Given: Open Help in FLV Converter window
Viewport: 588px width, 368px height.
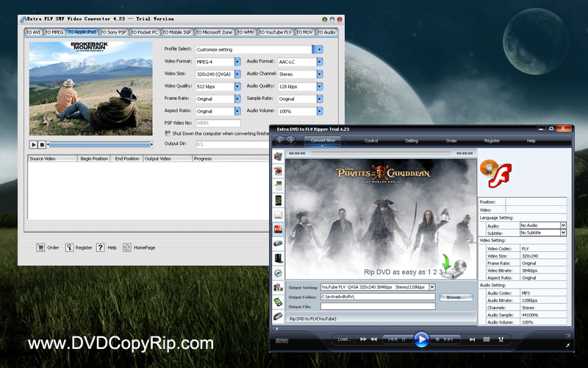Looking at the screenshot, I should tap(100, 247).
